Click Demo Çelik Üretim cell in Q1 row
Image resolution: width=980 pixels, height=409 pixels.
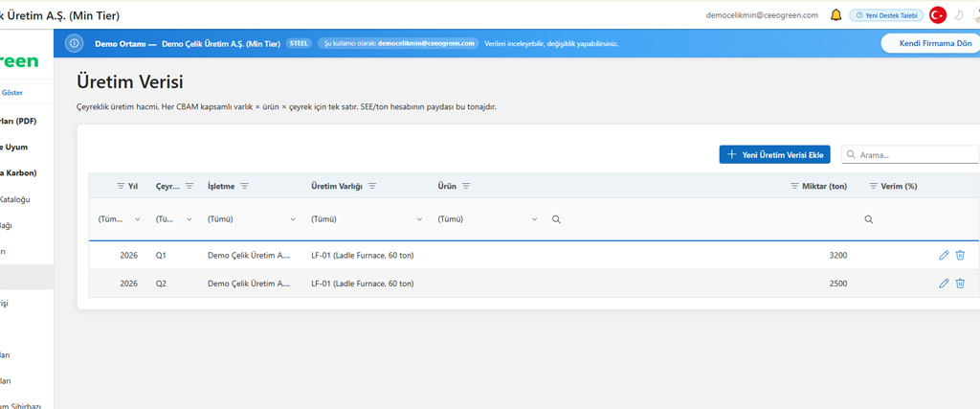click(249, 255)
